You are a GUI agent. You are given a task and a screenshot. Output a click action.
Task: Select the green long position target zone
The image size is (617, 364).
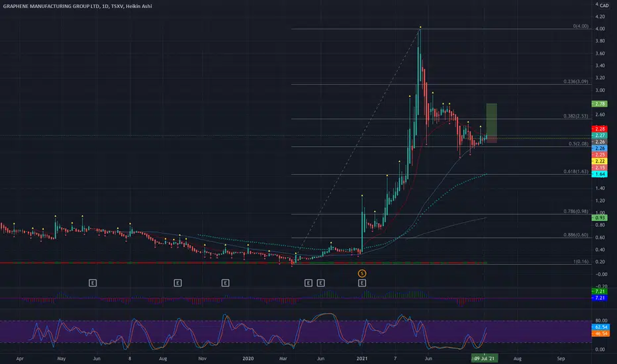click(x=491, y=121)
